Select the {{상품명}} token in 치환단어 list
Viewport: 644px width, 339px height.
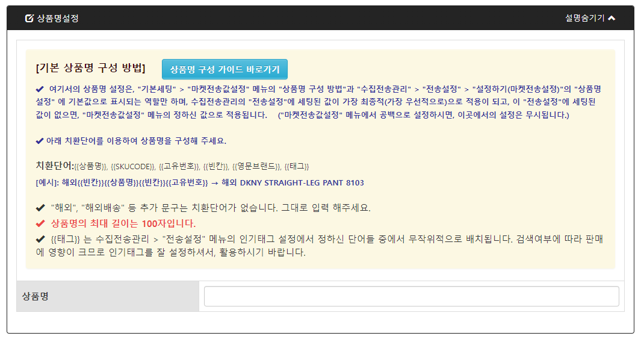[91, 166]
